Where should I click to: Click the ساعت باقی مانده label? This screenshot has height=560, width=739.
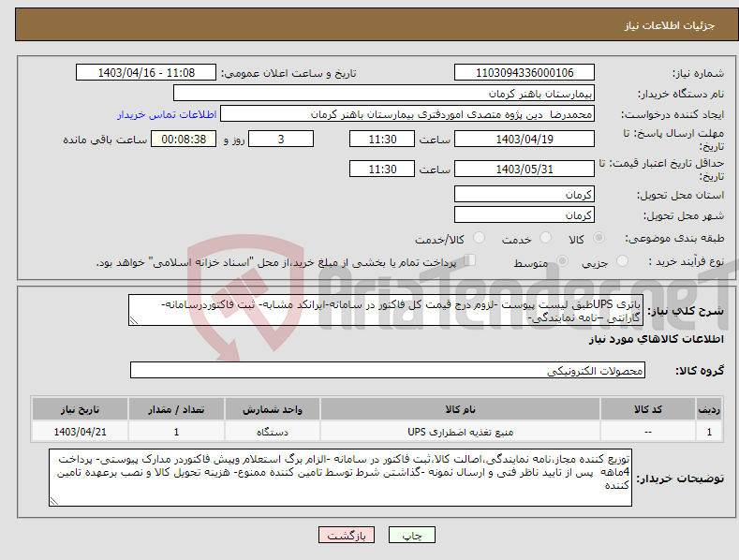[x=105, y=140]
